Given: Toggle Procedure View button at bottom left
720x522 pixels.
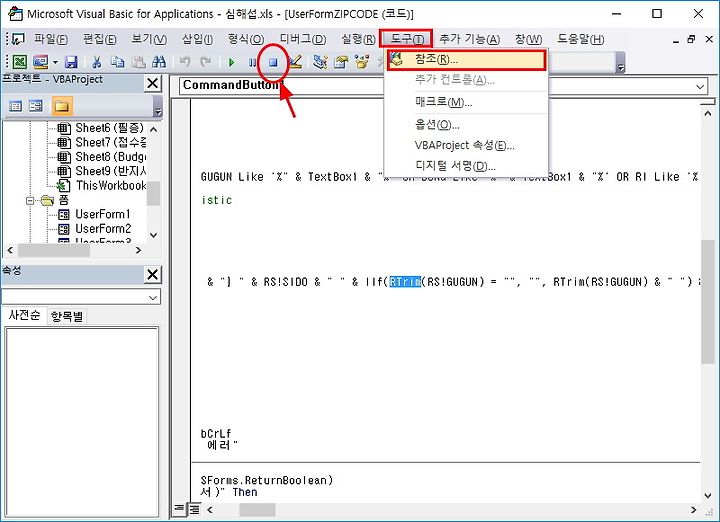Looking at the screenshot, I should 180,509.
